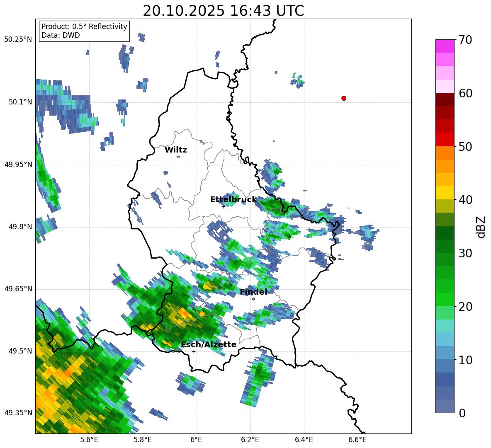491x448 pixels.
Task: Click the Esch/Alzette city label
Action: pyautogui.click(x=209, y=344)
